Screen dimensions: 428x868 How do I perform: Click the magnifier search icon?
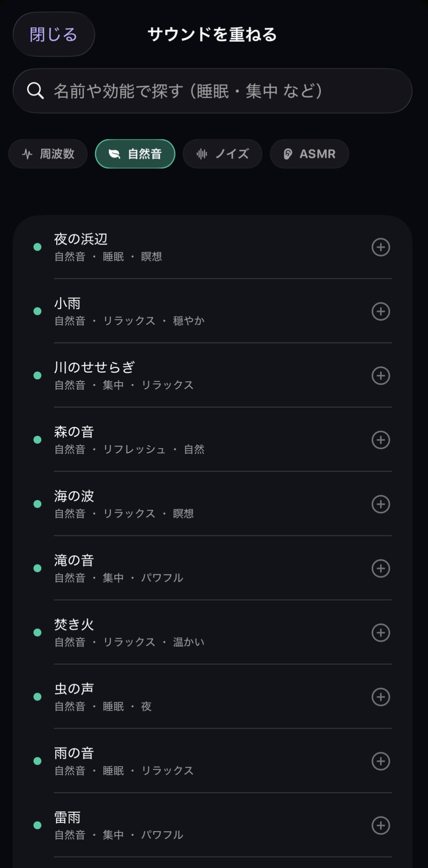(x=35, y=91)
